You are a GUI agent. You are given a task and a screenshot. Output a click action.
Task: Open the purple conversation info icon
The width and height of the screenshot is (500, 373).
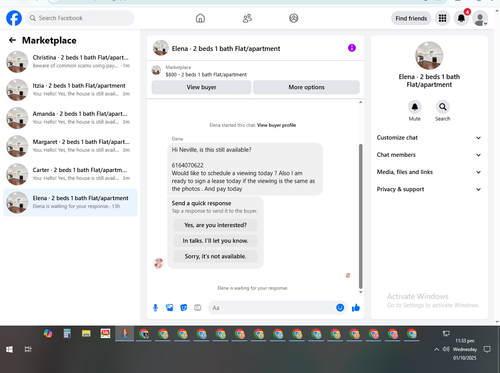(352, 48)
